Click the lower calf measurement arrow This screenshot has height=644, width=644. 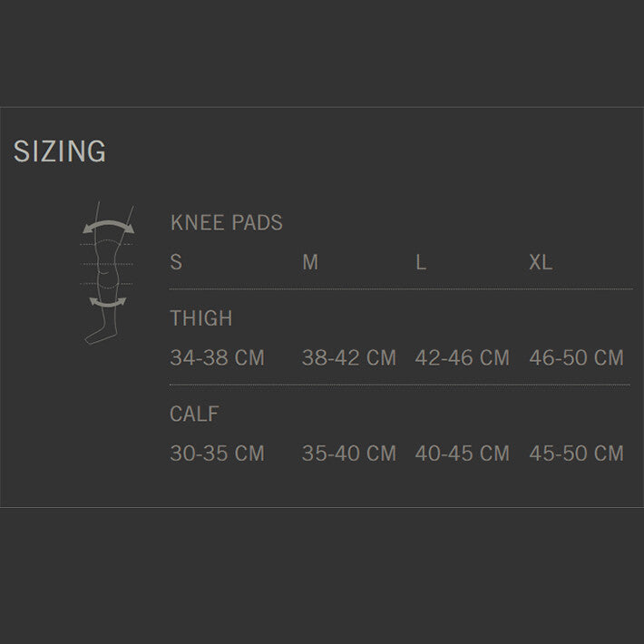coord(108,301)
